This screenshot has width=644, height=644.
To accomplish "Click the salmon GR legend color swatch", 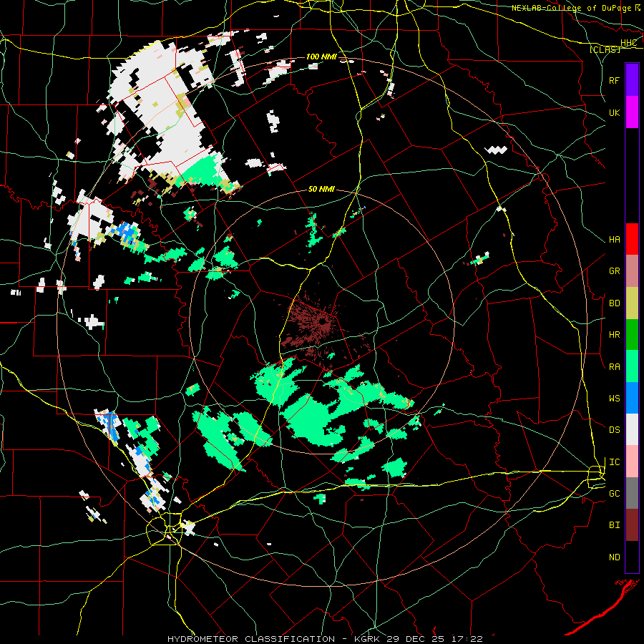I will tap(632, 271).
